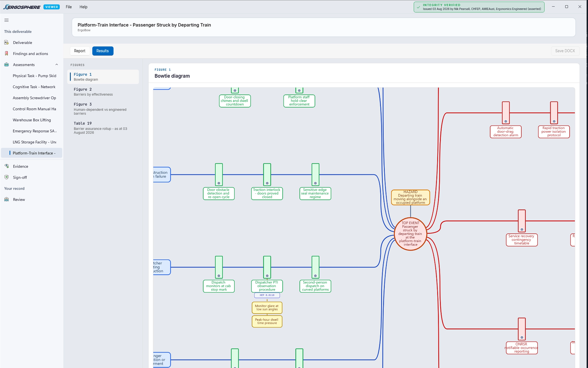Open Physical Task - Pump Skid assessment

tap(35, 76)
